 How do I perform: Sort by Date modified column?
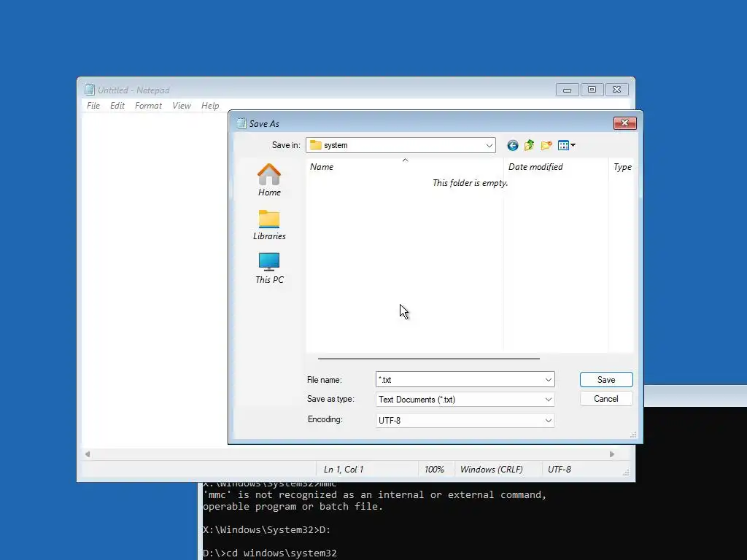pyautogui.click(x=555, y=167)
